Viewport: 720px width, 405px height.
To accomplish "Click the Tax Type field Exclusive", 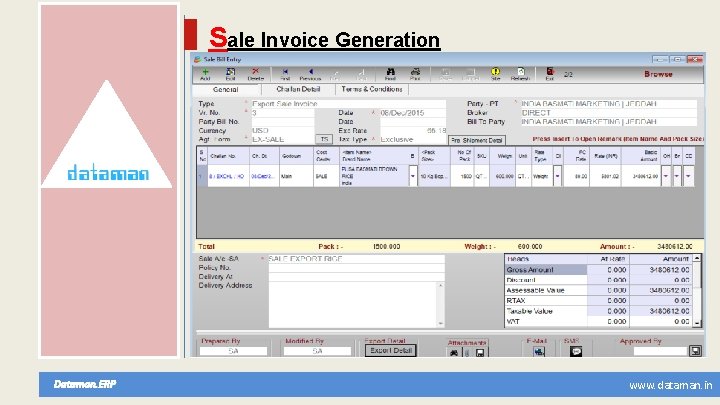I will coord(412,139).
